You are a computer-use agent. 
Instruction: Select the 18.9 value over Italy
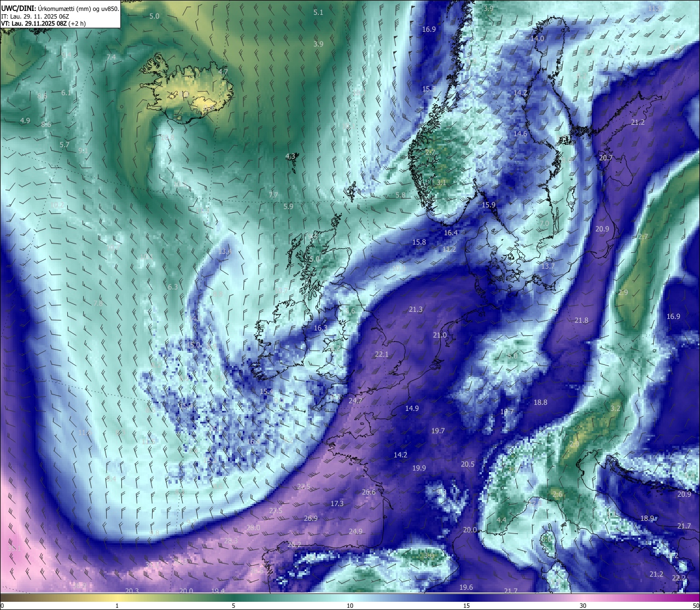pyautogui.click(x=647, y=518)
